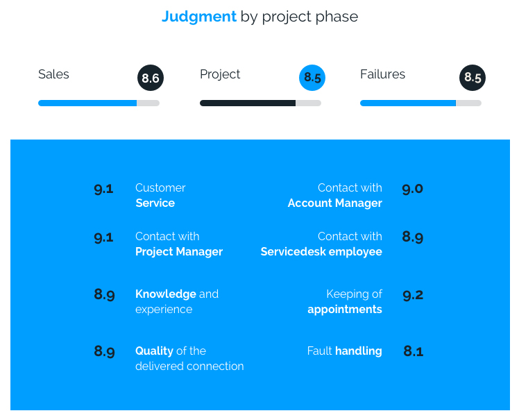Select Contact with Project Manager label
This screenshot has height=420, width=519.
pyautogui.click(x=179, y=244)
